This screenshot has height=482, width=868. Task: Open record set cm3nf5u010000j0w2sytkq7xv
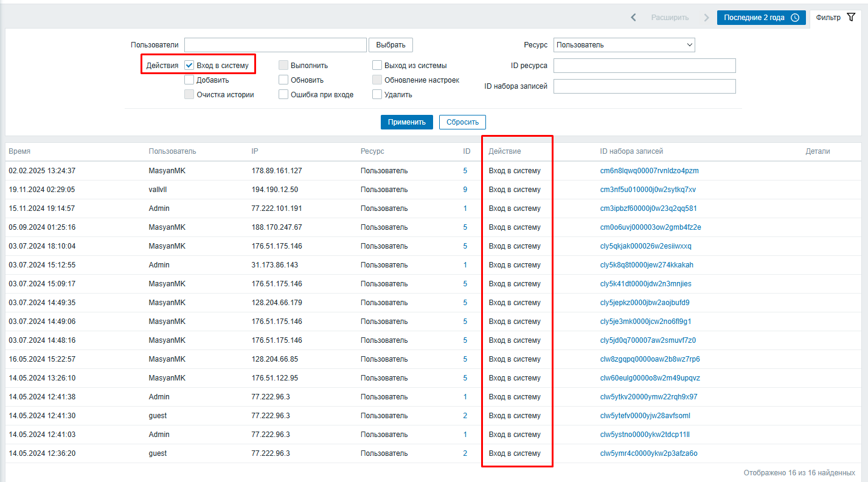(x=648, y=190)
